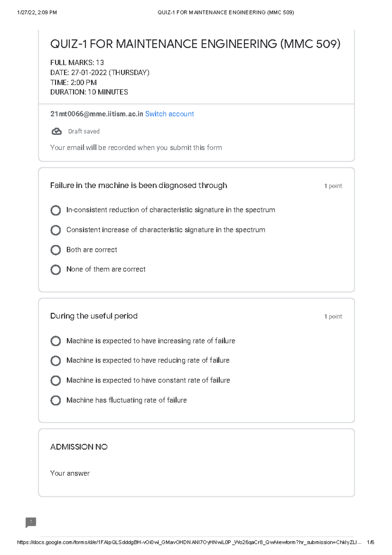Select increasing rate of failure option
Screen dimensions: 392x555
(x=56, y=341)
